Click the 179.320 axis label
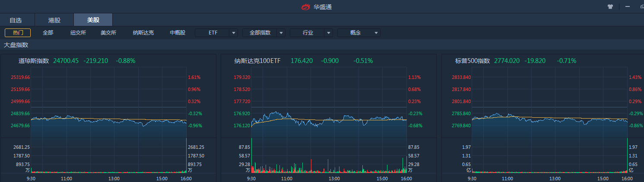644x182 pixels. [x=242, y=78]
